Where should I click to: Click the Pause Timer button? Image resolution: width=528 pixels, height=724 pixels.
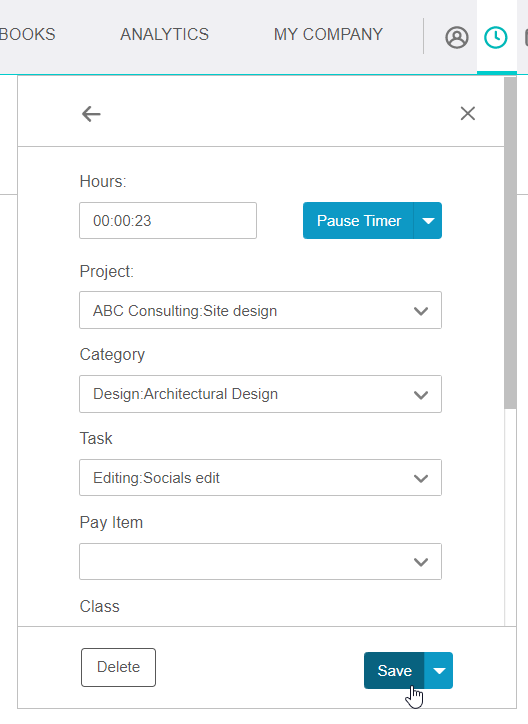coord(359,220)
